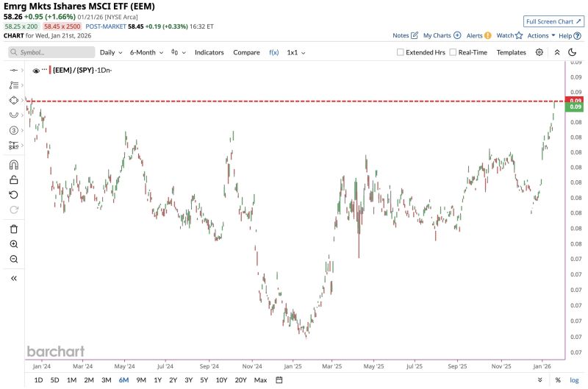Open the Templates menu
This screenshot has height=389, width=588.
coord(511,52)
